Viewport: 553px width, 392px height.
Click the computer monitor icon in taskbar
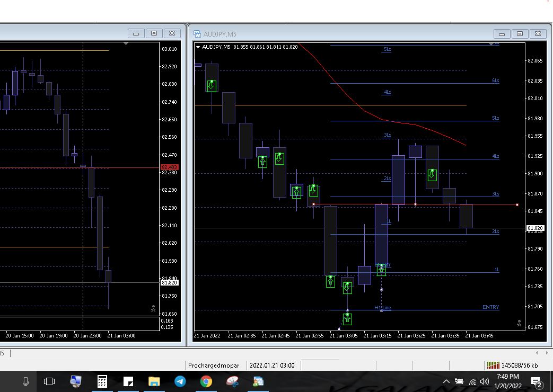click(x=75, y=381)
